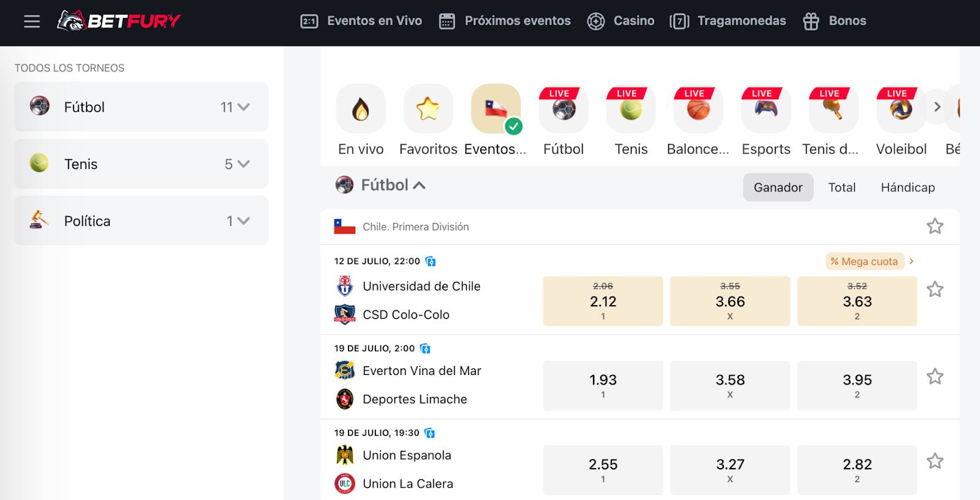This screenshot has width=980, height=500.
Task: Choose the live Esports gamepad icon
Action: [766, 108]
